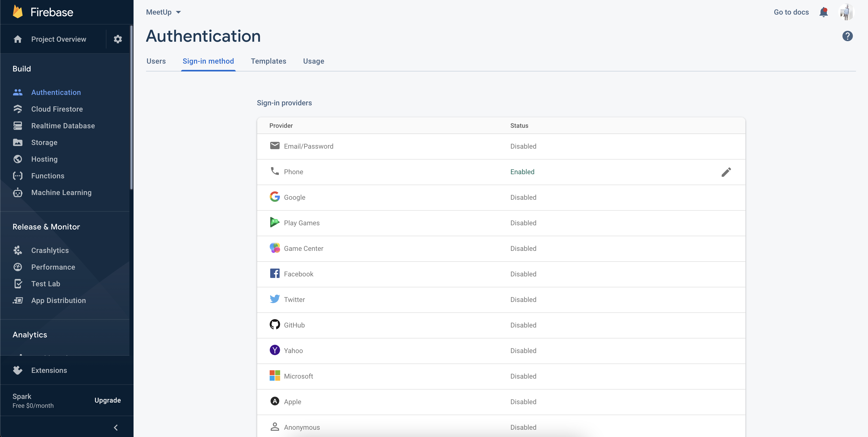Viewport: 868px width, 437px height.
Task: Click the Upgrade plan button
Action: [x=107, y=400]
